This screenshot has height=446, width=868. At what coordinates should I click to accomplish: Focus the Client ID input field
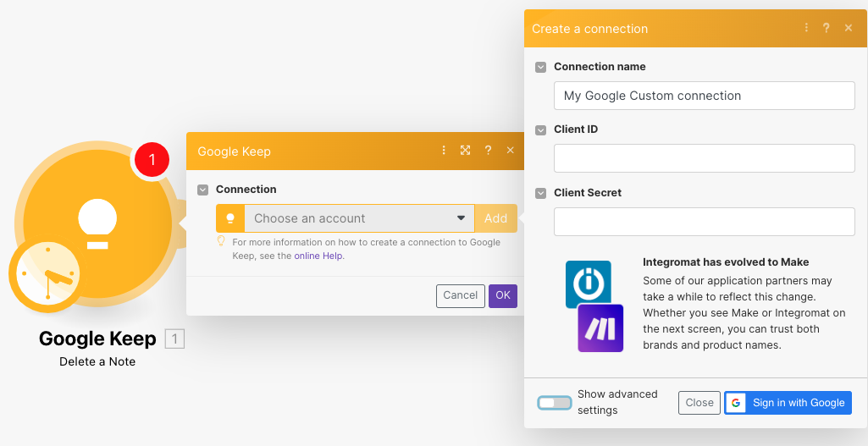point(705,158)
